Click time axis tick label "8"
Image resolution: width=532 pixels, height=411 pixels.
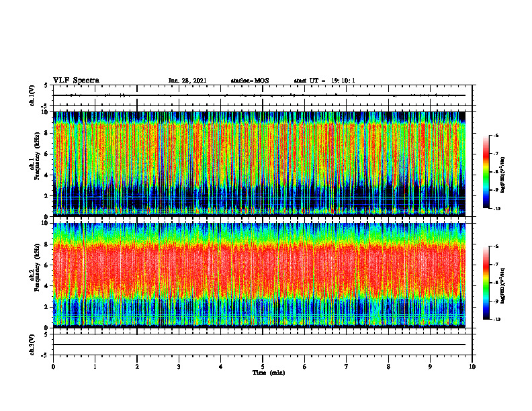[x=388, y=367]
